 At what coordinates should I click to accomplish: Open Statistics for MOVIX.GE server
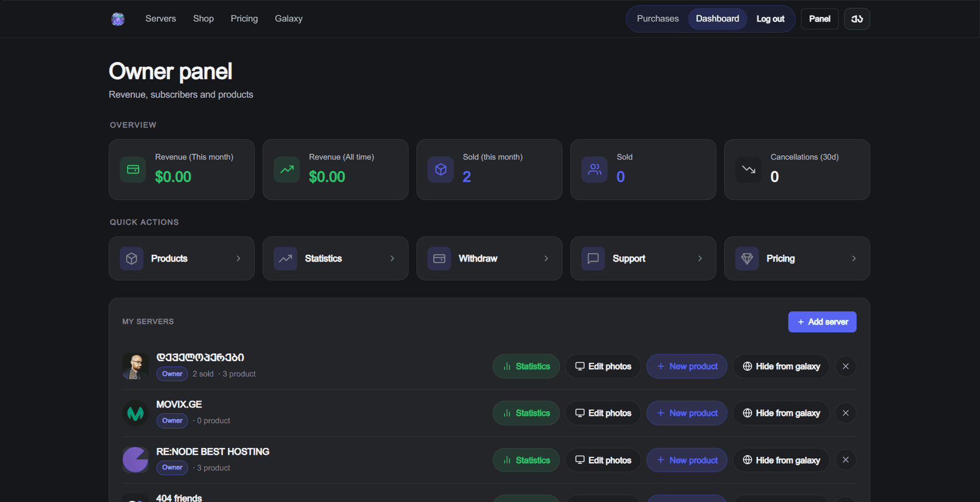tap(526, 413)
